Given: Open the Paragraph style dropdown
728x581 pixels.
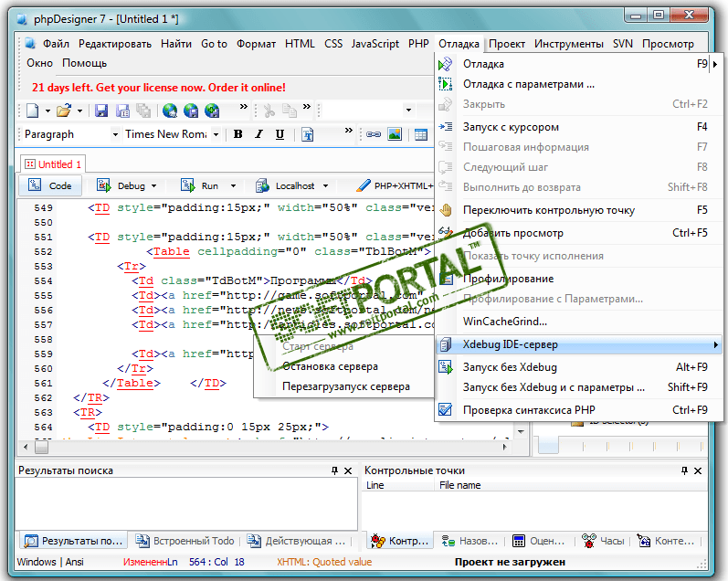Looking at the screenshot, I should (115, 134).
